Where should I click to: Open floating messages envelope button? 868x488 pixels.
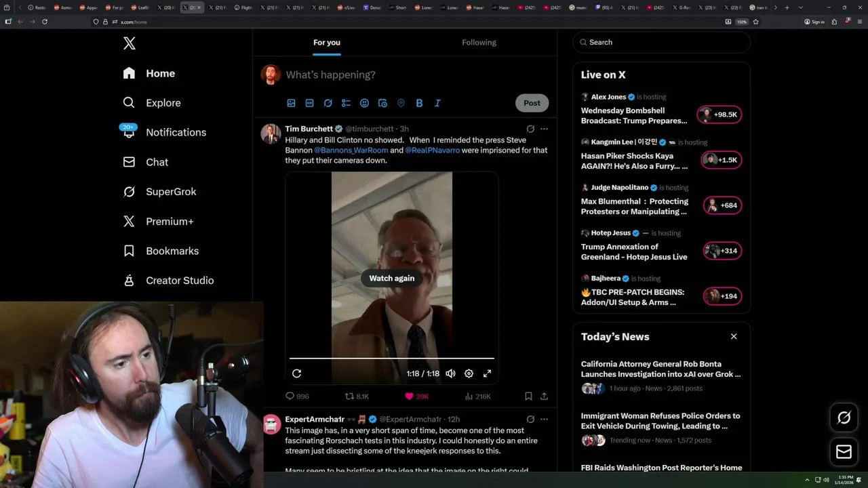(844, 452)
